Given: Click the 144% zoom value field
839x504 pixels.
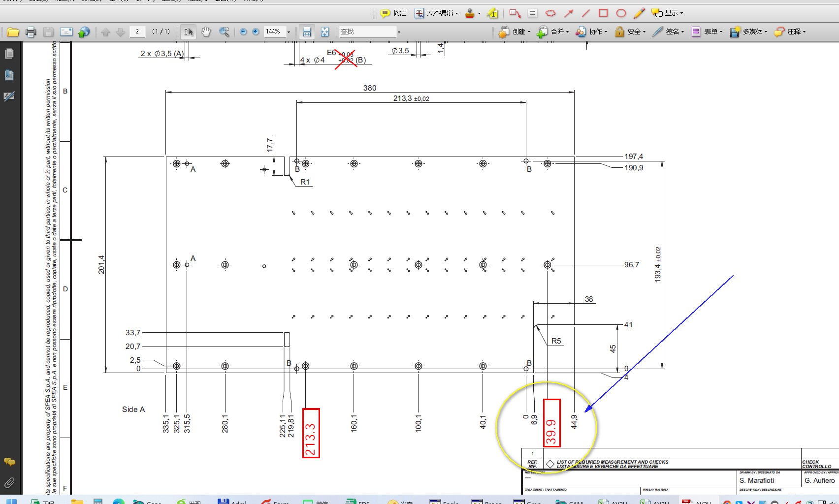Looking at the screenshot, I should 275,31.
